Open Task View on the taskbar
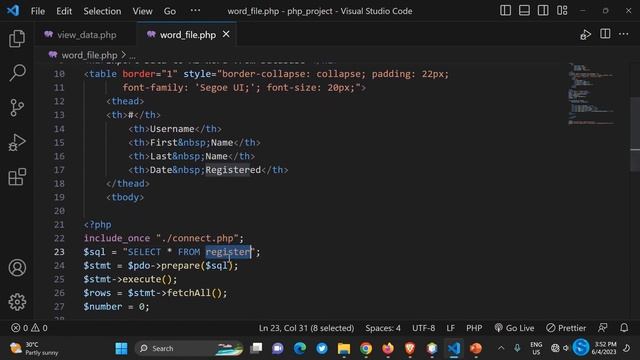This screenshot has width=640, height=360. coord(256,349)
